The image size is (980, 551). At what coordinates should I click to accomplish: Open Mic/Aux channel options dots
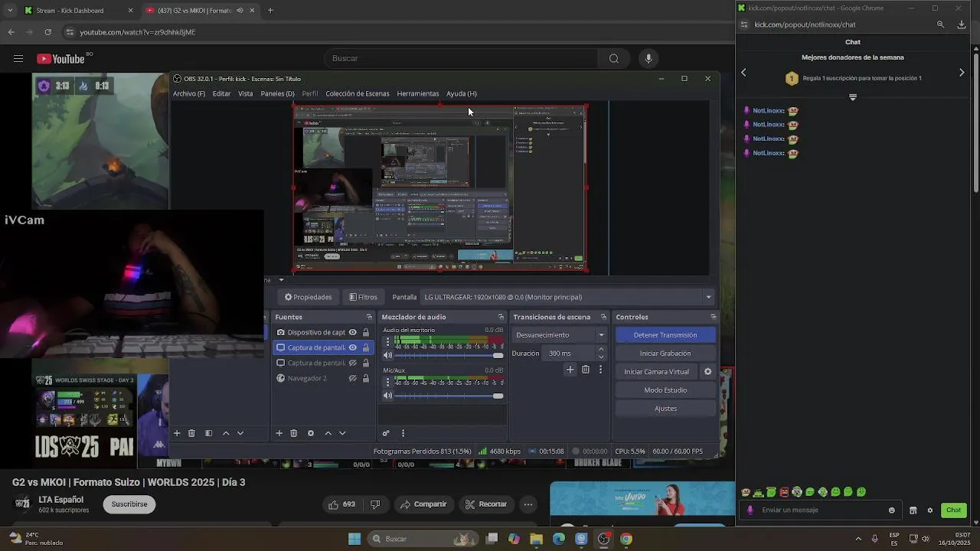[x=387, y=382]
